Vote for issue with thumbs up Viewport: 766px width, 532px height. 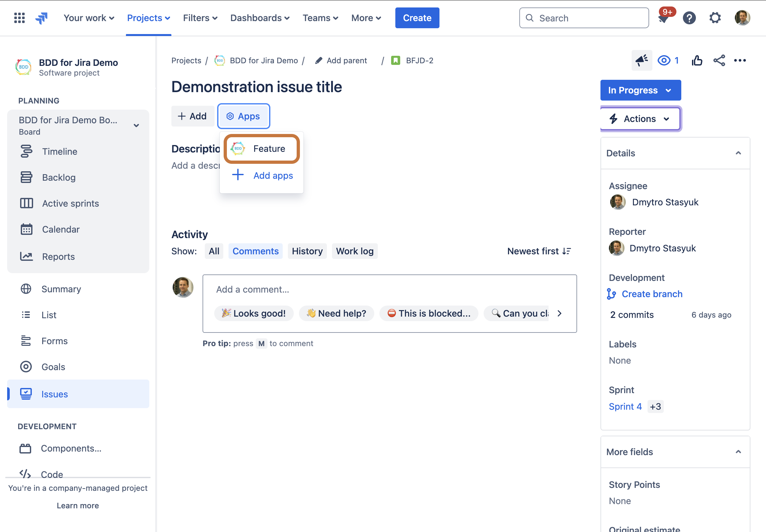point(697,60)
